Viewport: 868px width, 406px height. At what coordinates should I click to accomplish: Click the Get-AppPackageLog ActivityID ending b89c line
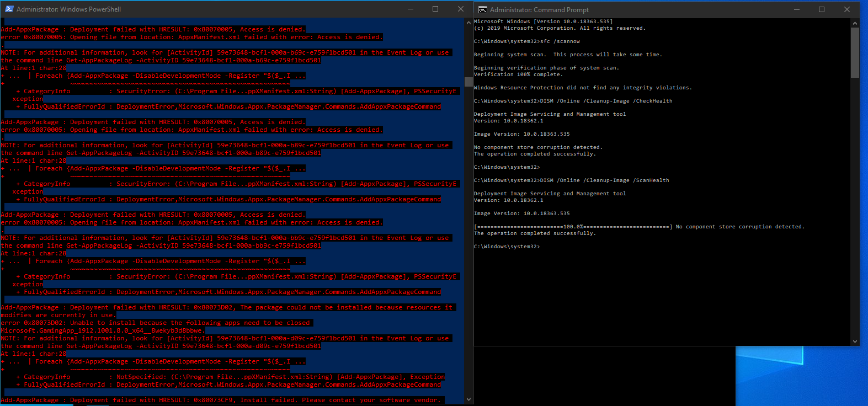[x=161, y=153]
